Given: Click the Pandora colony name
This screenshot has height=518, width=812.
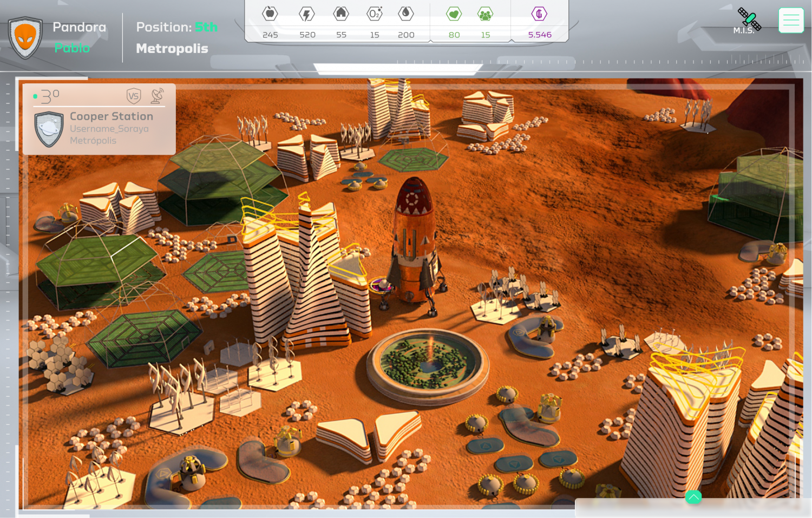Looking at the screenshot, I should pyautogui.click(x=80, y=27).
